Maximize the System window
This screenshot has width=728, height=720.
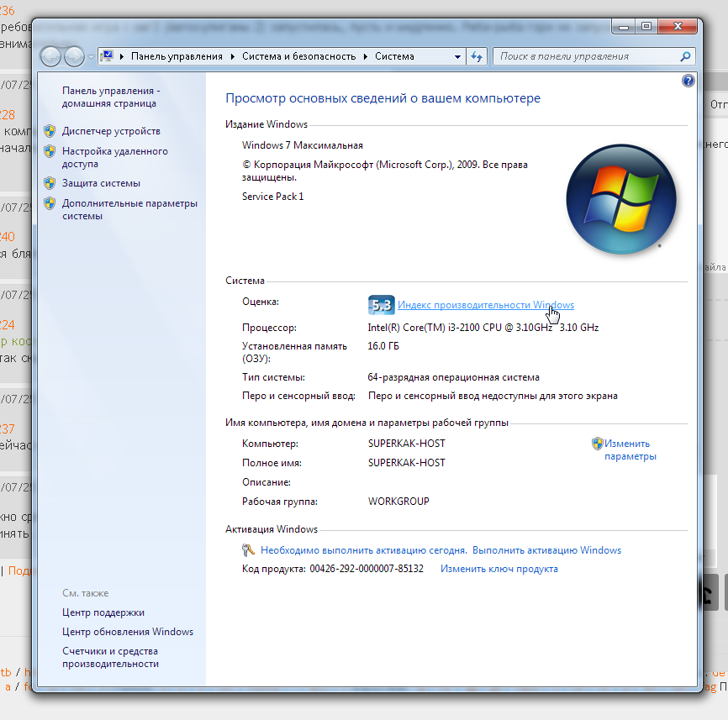[x=646, y=27]
